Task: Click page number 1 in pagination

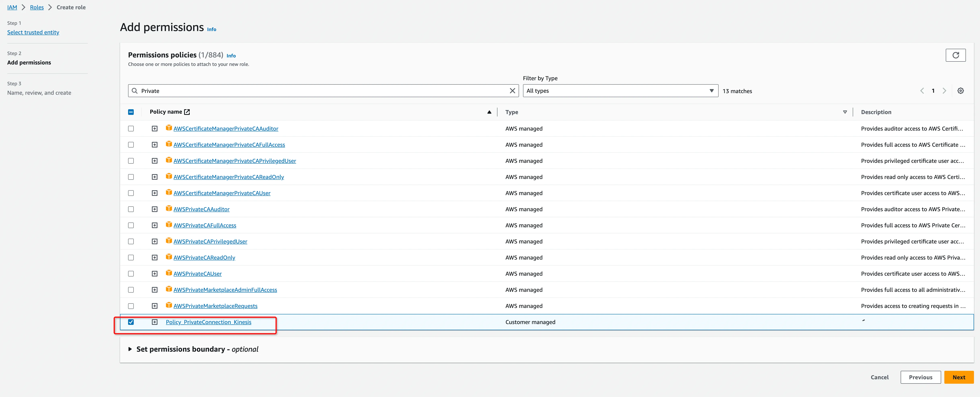Action: tap(933, 91)
